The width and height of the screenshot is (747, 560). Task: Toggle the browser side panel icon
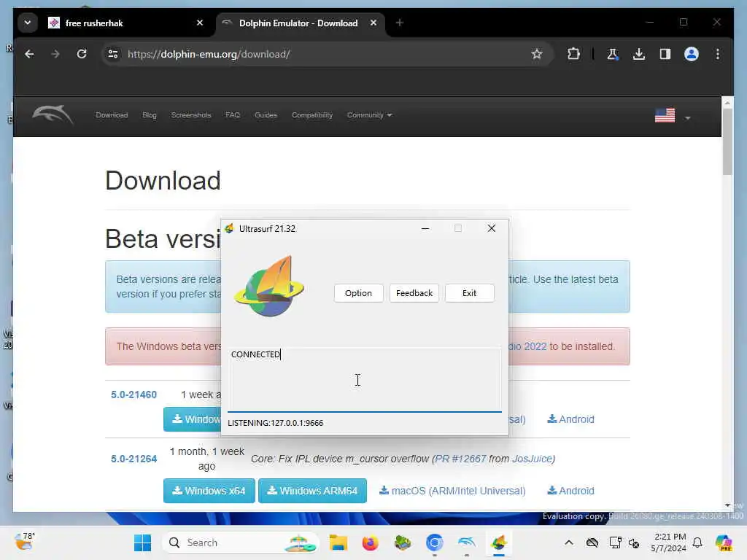tap(665, 54)
